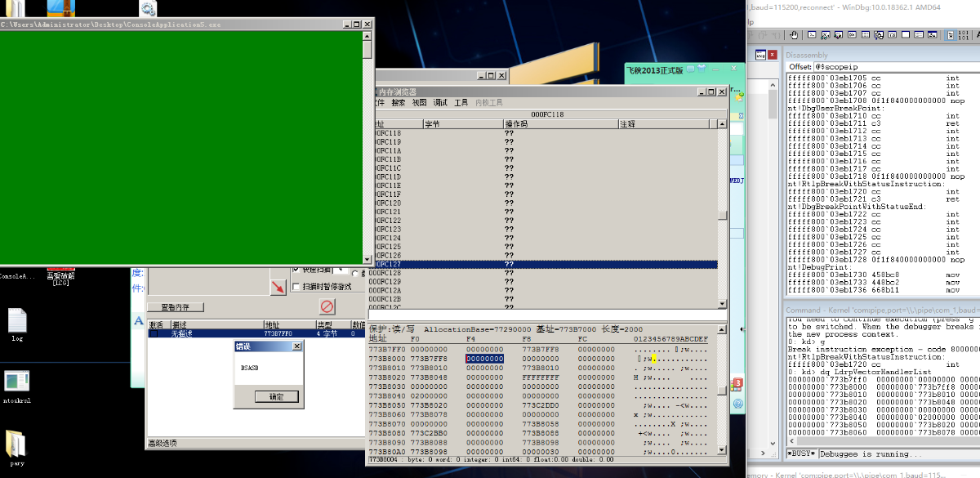Open the 搜索 menu in memory browser
Image resolution: width=980 pixels, height=478 pixels.
pos(398,103)
